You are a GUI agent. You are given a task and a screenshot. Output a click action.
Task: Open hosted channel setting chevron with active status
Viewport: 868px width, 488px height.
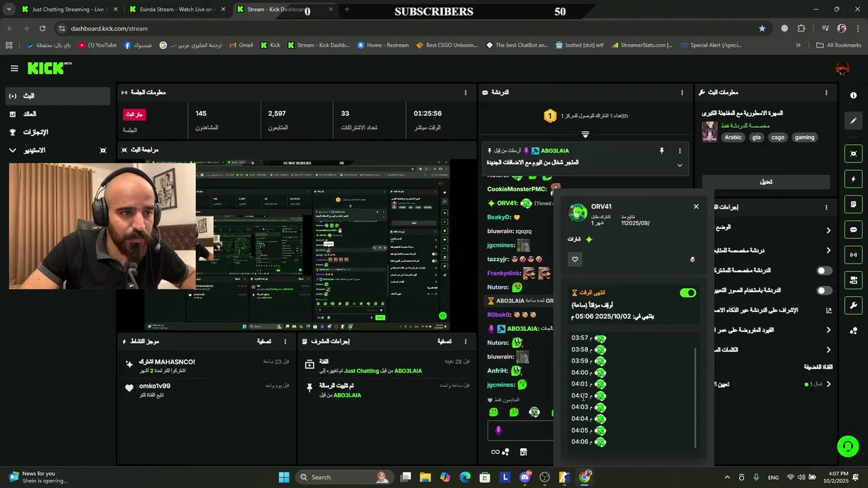pyautogui.click(x=828, y=384)
